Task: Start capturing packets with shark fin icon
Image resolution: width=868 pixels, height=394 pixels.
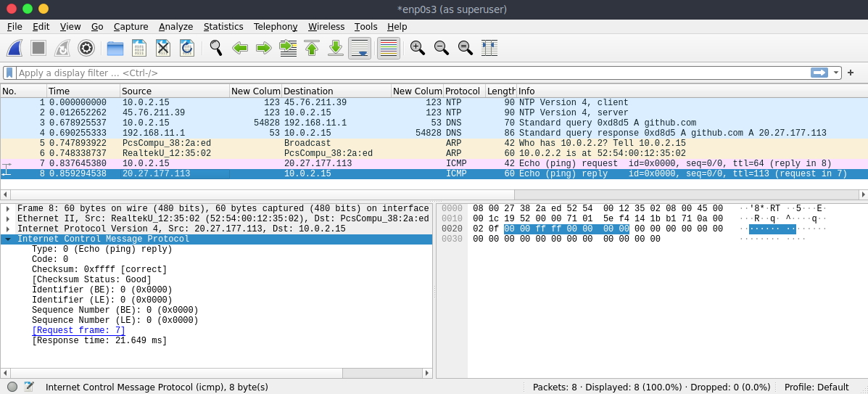Action: pyautogui.click(x=15, y=48)
